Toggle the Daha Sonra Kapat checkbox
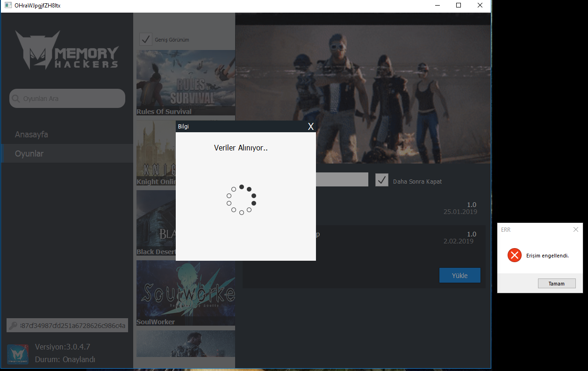 [382, 180]
